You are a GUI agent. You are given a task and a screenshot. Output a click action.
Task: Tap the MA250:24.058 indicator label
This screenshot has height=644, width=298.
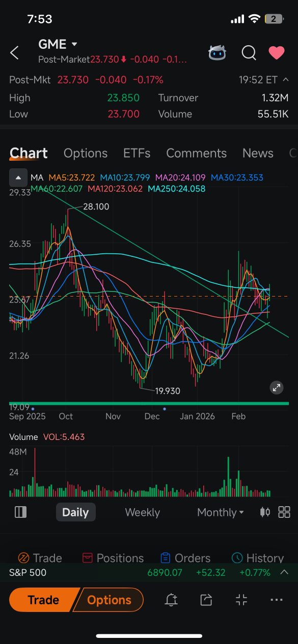pos(176,189)
